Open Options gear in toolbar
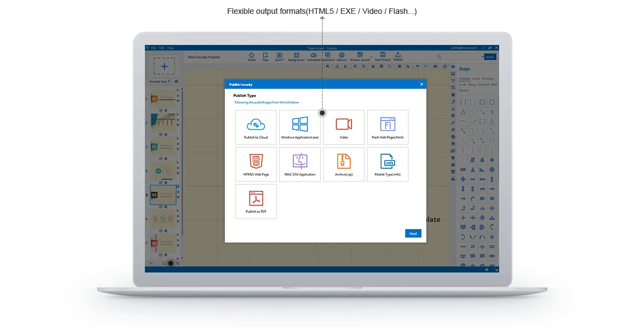 coord(342,57)
